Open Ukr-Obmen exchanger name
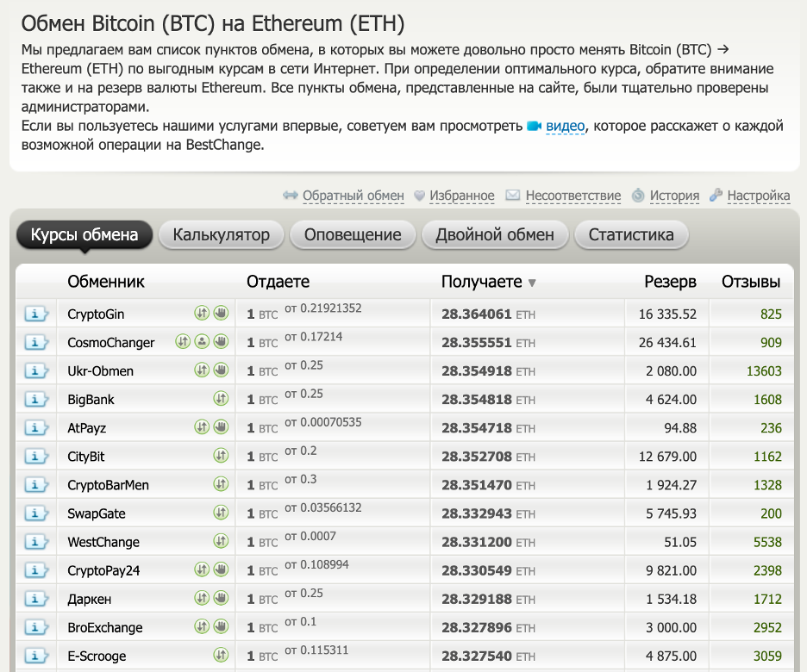Viewport: 807px width, 672px height. (100, 371)
